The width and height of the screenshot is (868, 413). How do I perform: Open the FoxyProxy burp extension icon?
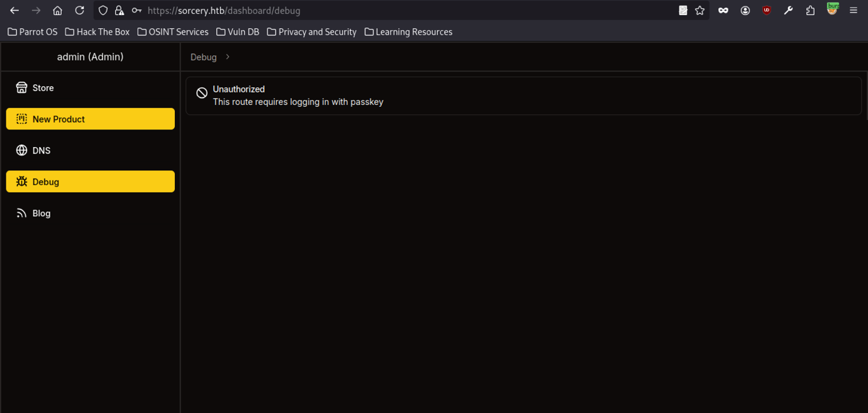tap(832, 9)
